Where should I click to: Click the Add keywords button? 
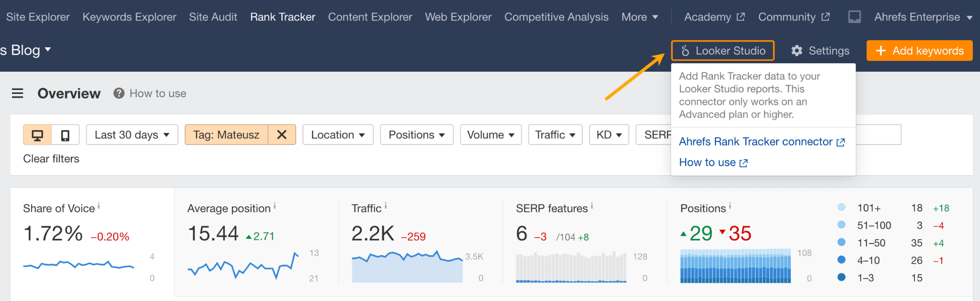(919, 51)
